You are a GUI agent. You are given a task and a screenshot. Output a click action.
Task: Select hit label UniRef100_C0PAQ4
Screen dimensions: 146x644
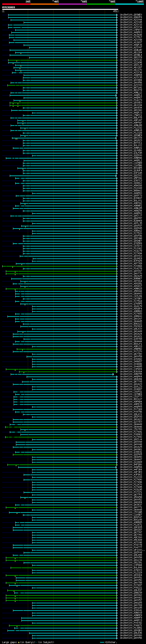[131, 565]
